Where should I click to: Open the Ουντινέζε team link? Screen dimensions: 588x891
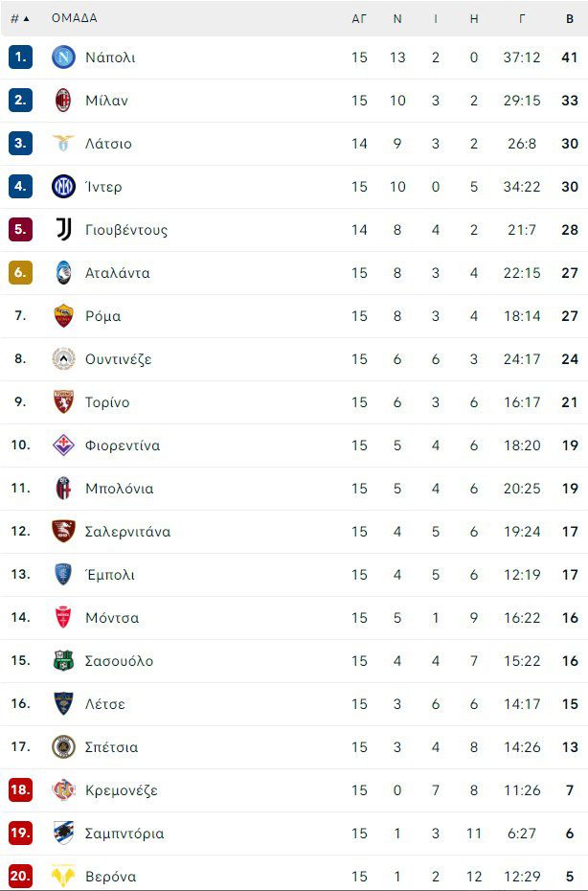click(118, 359)
